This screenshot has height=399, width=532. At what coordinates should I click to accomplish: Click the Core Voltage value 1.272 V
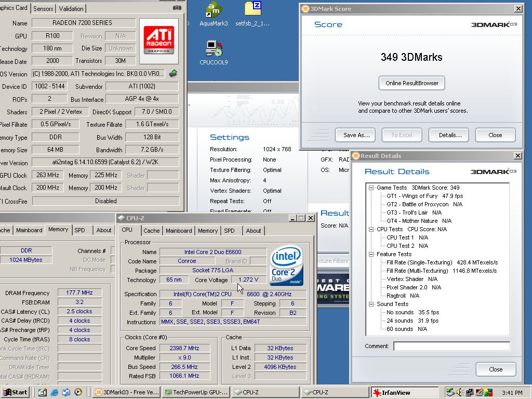[x=248, y=280]
